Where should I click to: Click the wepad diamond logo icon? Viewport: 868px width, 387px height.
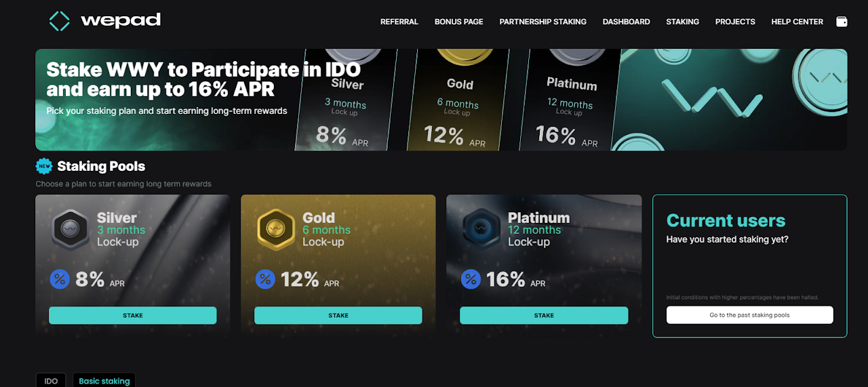pyautogui.click(x=60, y=21)
